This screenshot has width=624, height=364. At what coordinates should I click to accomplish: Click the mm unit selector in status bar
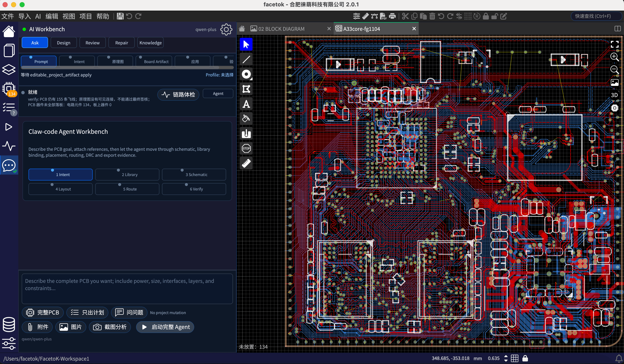pyautogui.click(x=478, y=358)
